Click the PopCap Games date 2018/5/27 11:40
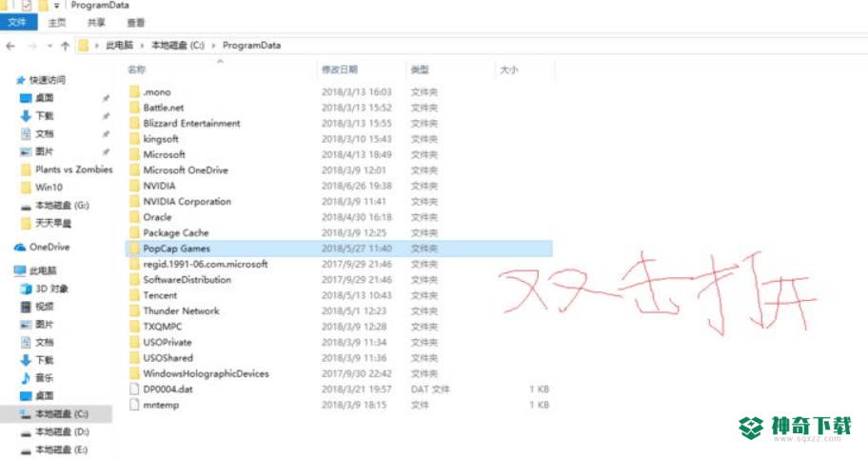The height and width of the screenshot is (459, 868). coord(357,249)
